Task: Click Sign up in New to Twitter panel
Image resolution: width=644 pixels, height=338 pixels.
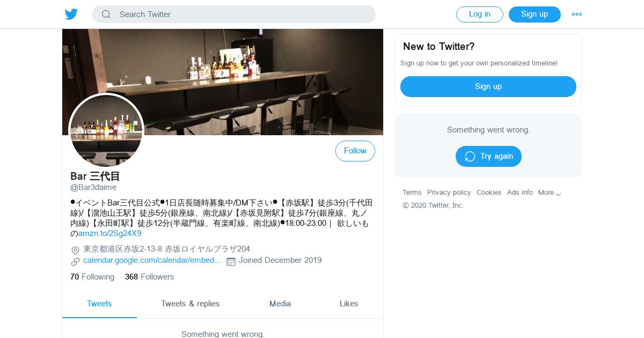Action: [488, 87]
